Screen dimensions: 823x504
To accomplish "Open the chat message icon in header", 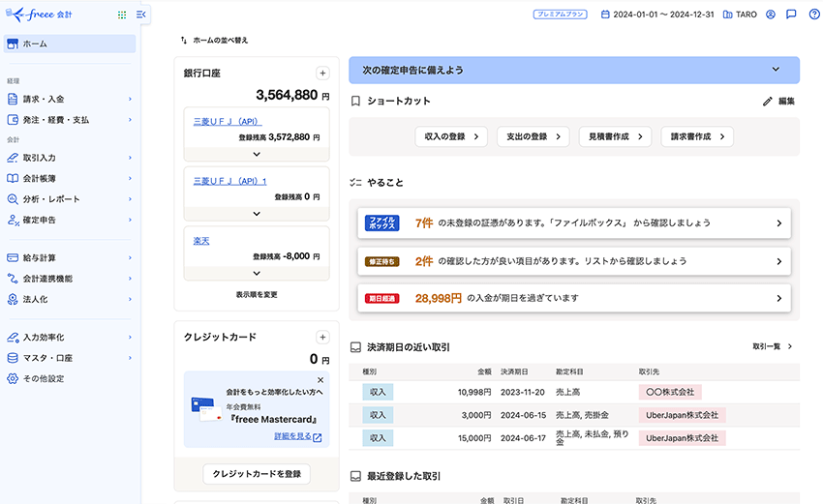I will point(792,15).
